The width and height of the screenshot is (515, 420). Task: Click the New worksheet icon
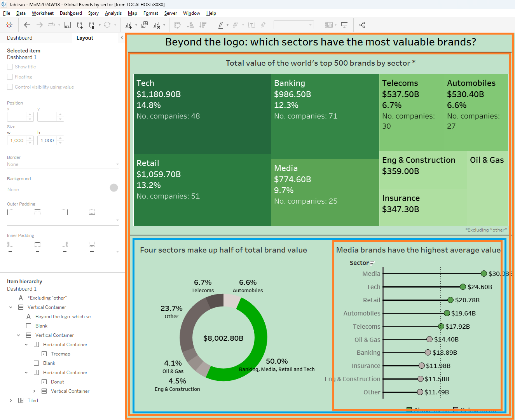128,25
